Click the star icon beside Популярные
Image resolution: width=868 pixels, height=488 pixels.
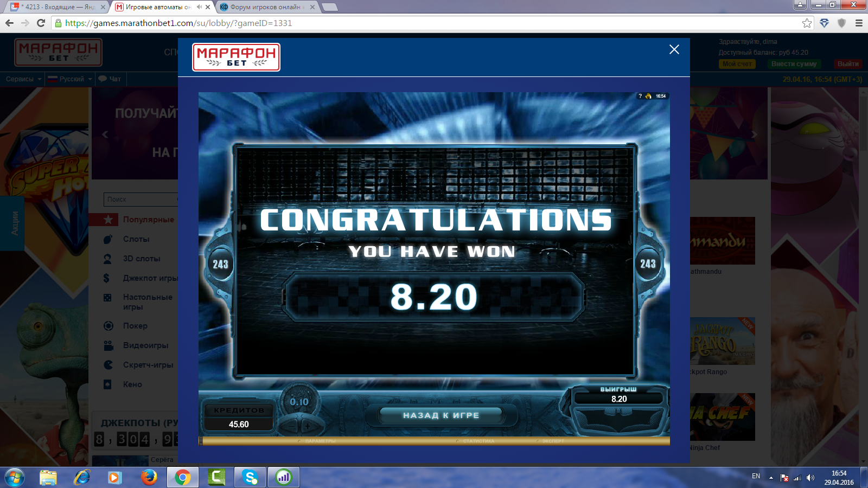(x=108, y=220)
